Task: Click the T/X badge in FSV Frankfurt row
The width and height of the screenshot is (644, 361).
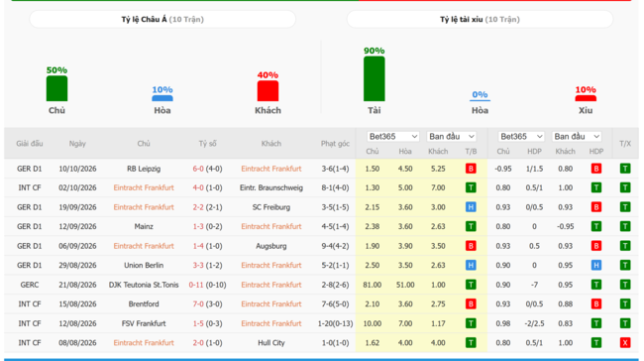Action: pyautogui.click(x=625, y=323)
